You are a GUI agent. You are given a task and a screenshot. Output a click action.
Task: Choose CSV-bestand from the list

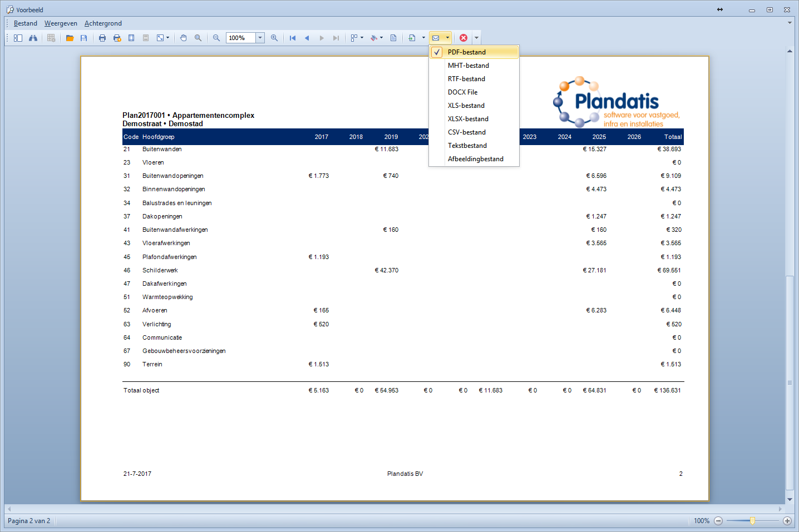pyautogui.click(x=474, y=132)
